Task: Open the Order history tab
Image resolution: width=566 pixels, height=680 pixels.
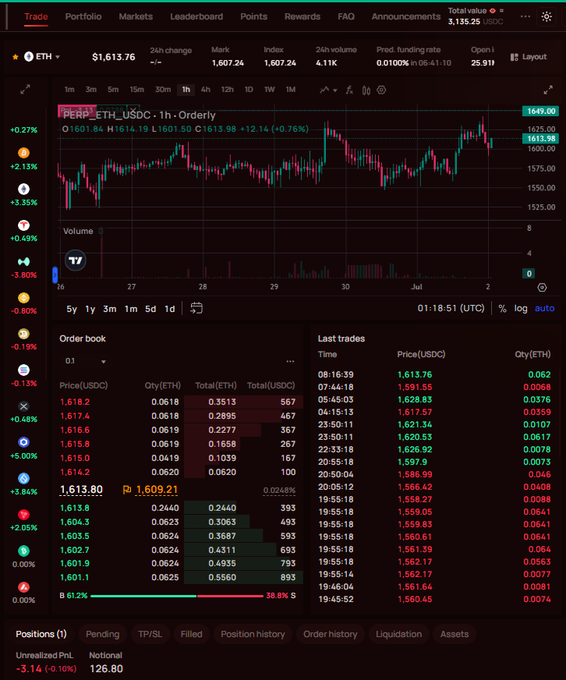Action: pos(330,634)
